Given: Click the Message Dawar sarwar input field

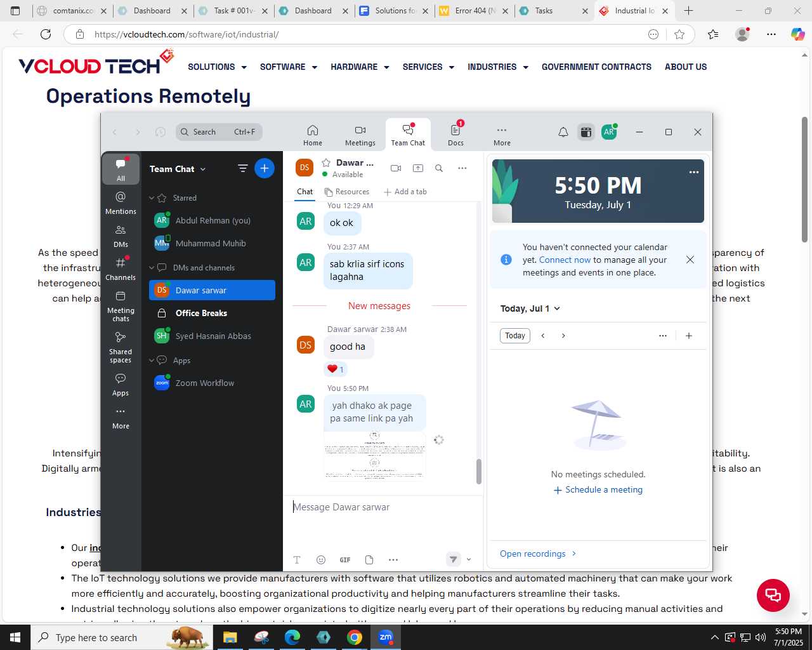Looking at the screenshot, I should [x=383, y=507].
